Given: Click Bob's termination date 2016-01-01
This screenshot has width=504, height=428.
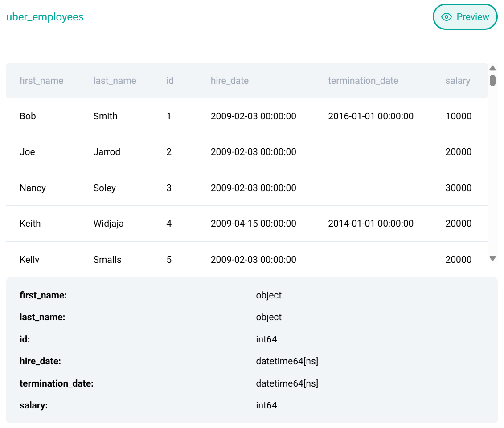Looking at the screenshot, I should click(371, 116).
